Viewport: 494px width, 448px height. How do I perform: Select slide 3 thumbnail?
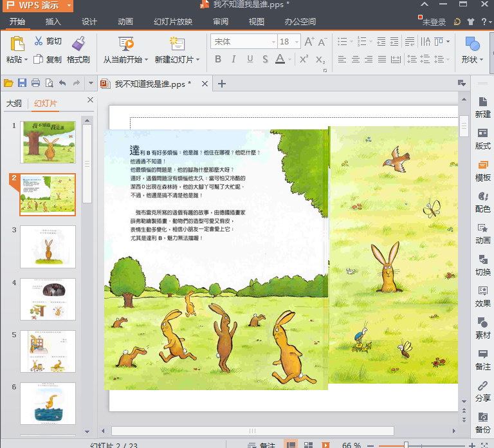pos(48,247)
